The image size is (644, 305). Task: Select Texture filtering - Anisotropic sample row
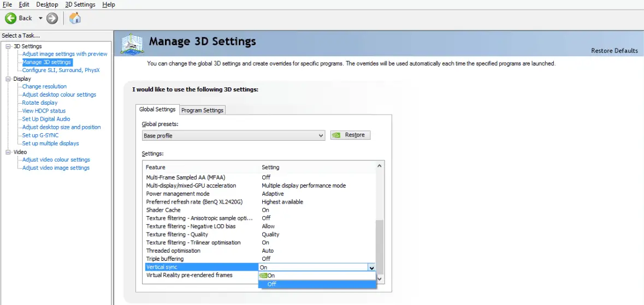260,218
